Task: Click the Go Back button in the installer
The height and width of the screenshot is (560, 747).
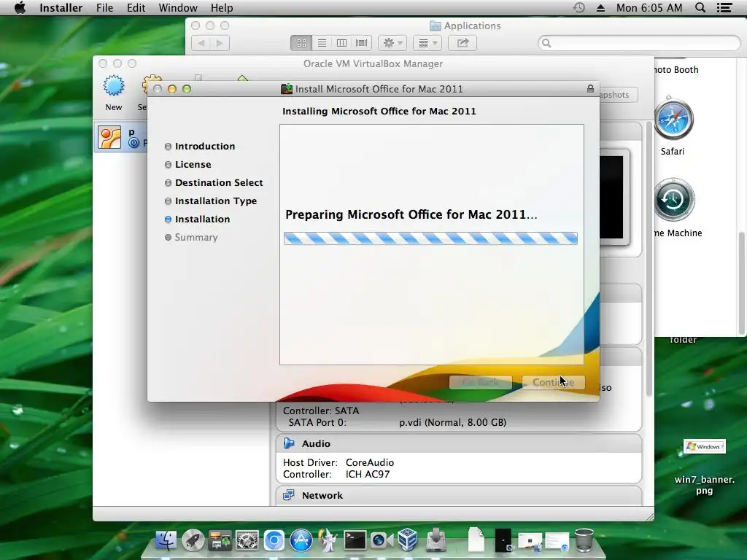Action: [x=480, y=382]
